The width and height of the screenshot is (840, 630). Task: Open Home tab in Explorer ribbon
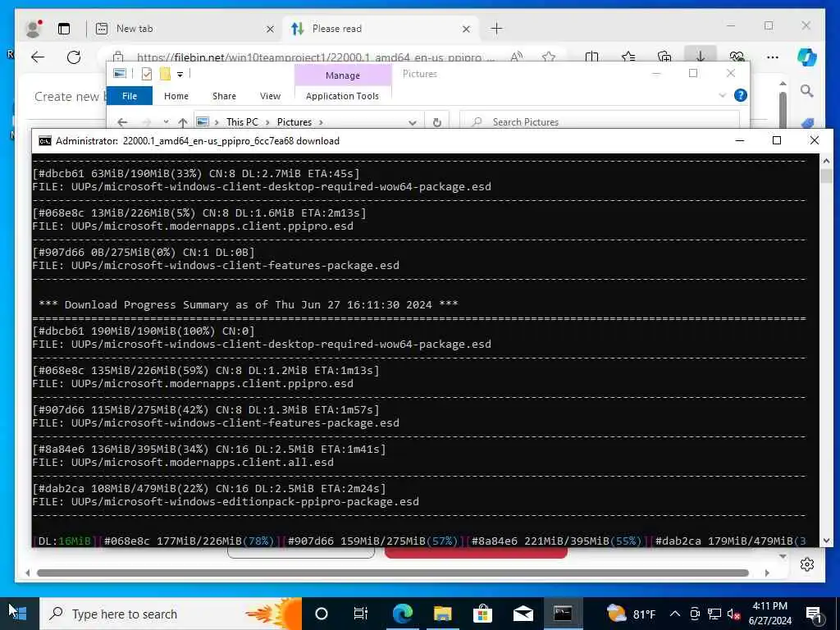pyautogui.click(x=176, y=96)
